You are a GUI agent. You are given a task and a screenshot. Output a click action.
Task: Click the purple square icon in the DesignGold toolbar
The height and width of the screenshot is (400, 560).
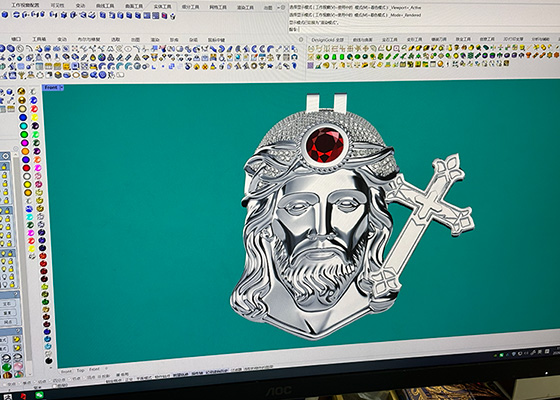point(310,65)
